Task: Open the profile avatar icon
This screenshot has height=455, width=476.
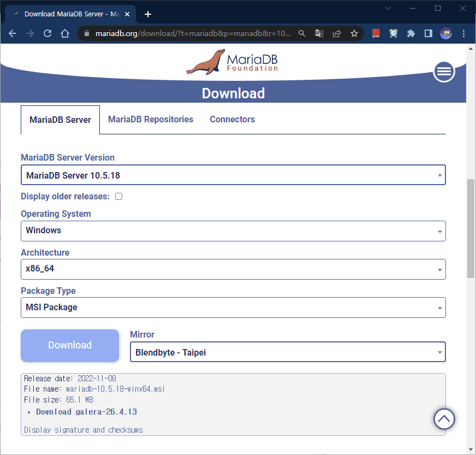Action: (446, 33)
